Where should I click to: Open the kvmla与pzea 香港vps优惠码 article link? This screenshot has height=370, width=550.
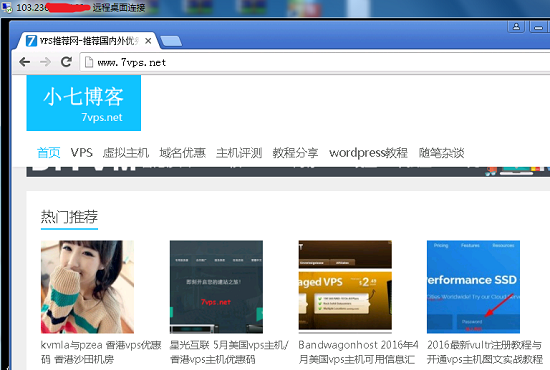tap(101, 352)
